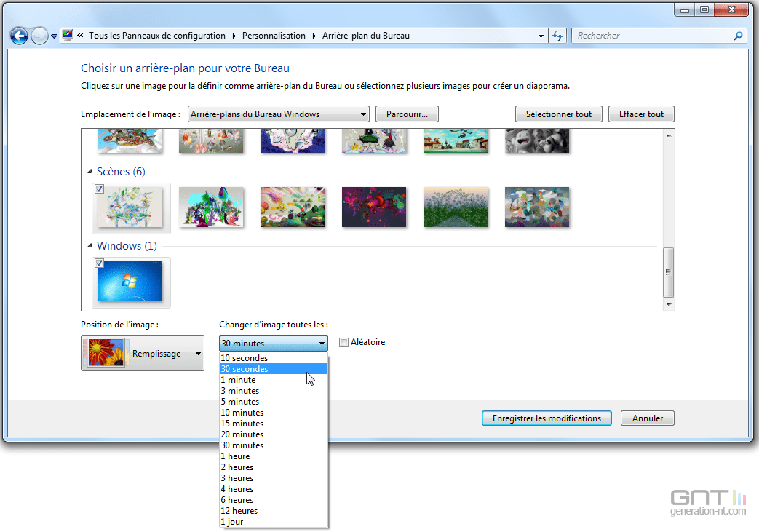
Task: Uncheck the Windows wallpaper checkbox
Action: (x=99, y=263)
